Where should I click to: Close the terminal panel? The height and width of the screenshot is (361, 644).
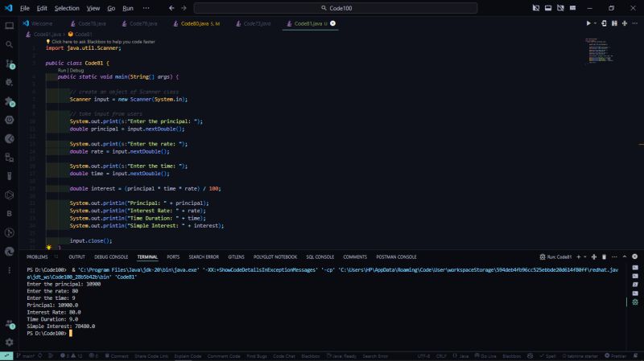pyautogui.click(x=634, y=256)
